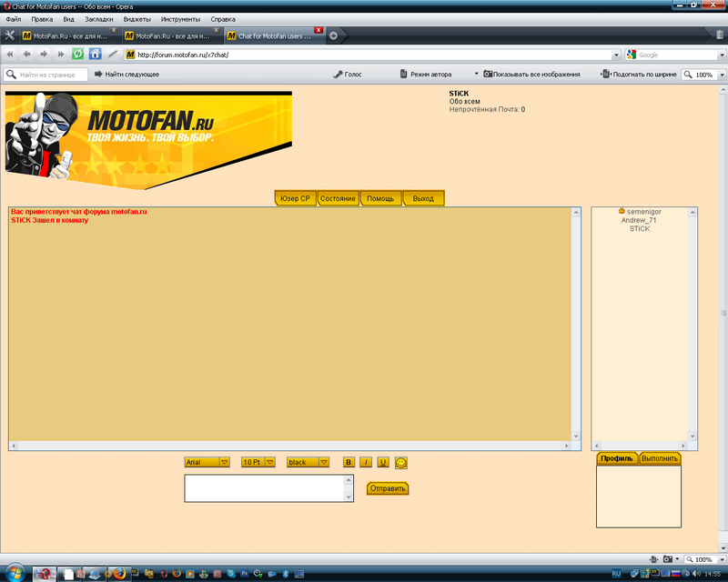This screenshot has height=582, width=728.
Task: Select user semenigor in the user list
Action: pos(643,212)
